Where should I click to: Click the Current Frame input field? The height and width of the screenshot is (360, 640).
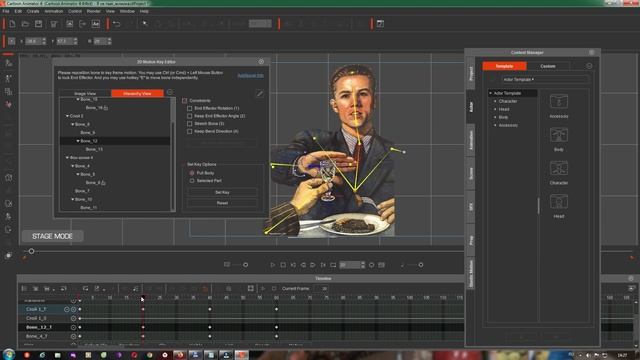click(321, 289)
